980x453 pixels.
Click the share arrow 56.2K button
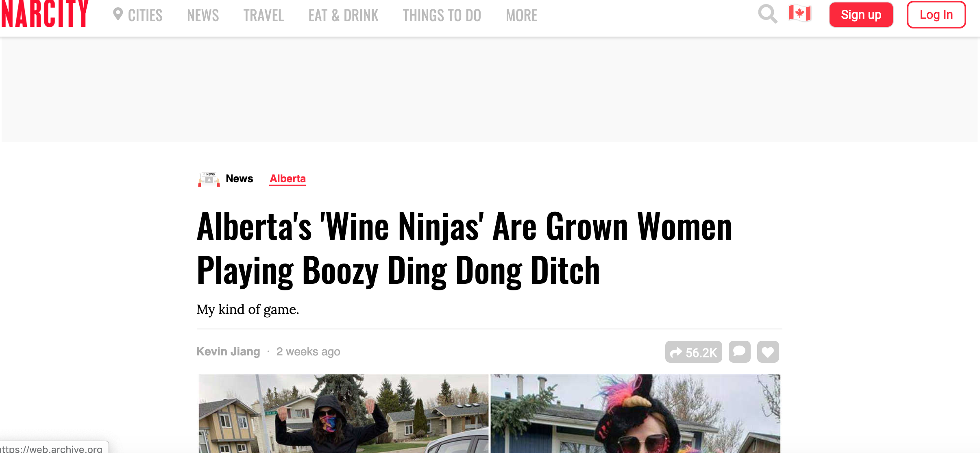pos(693,352)
